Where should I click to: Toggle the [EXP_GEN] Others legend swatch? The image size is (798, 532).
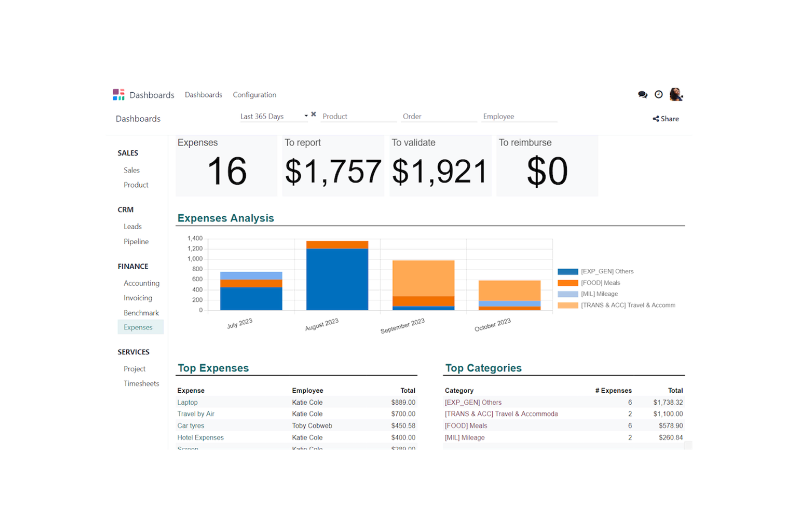[x=568, y=272]
